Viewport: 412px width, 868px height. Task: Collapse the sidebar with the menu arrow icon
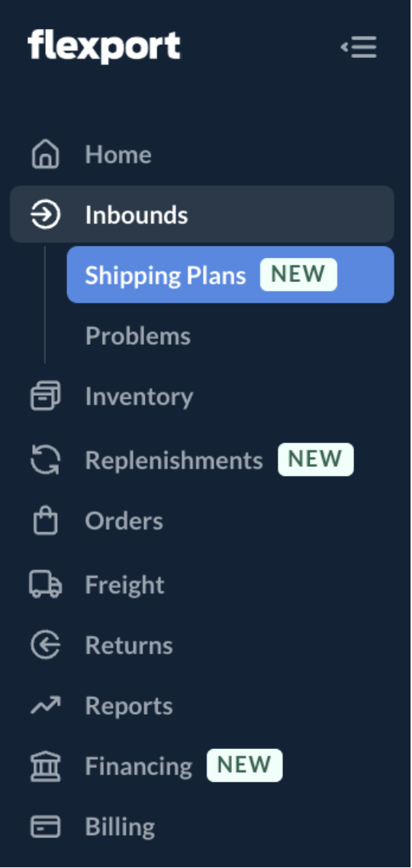click(x=359, y=47)
